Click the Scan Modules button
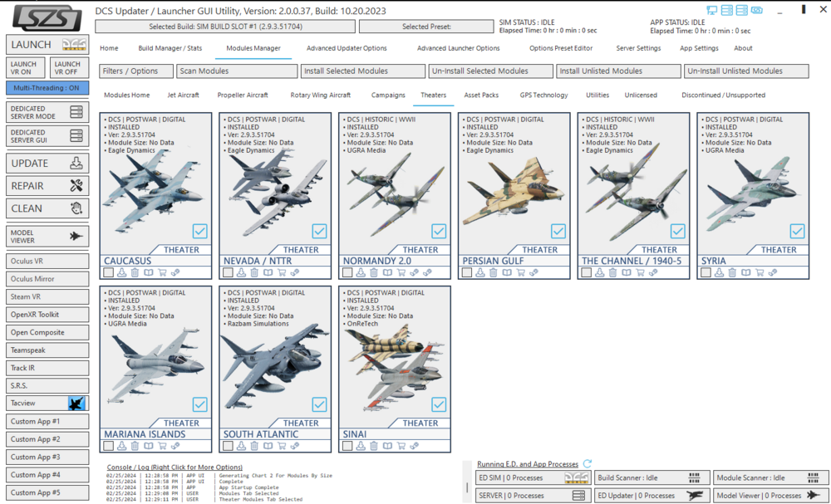Image resolution: width=831 pixels, height=504 pixels. [x=237, y=71]
